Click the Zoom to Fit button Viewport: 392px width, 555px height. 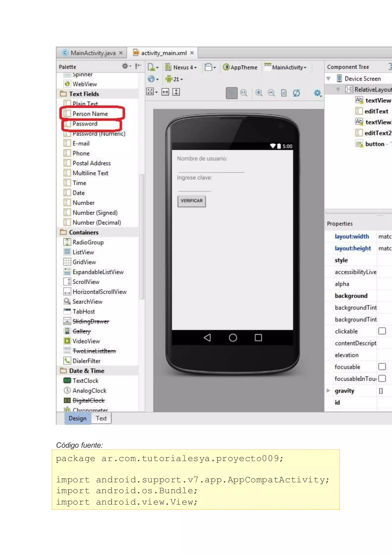pyautogui.click(x=231, y=93)
